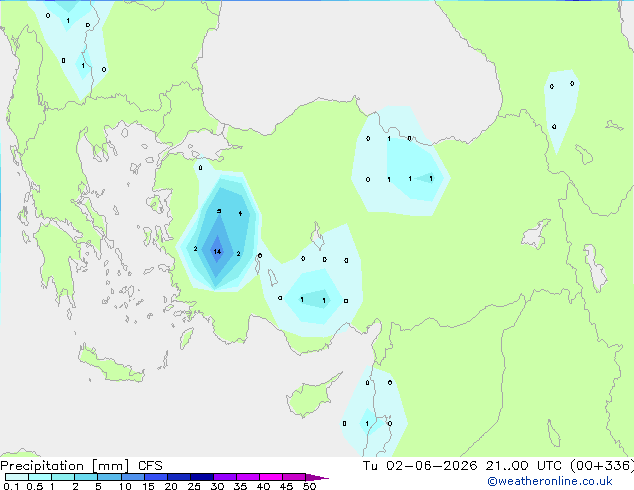Click the "(00+336)" forecast offset label
Image resolution: width=634 pixels, height=490 pixels.
tap(602, 466)
